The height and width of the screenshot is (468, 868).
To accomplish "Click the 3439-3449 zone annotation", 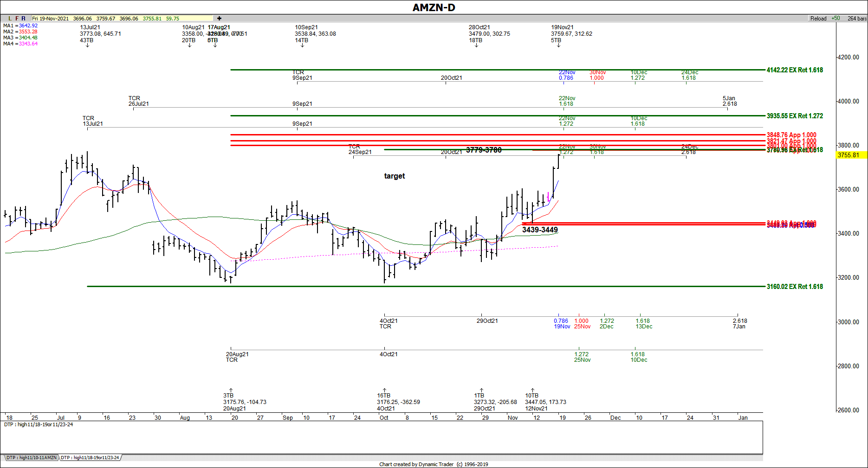I will coord(540,230).
